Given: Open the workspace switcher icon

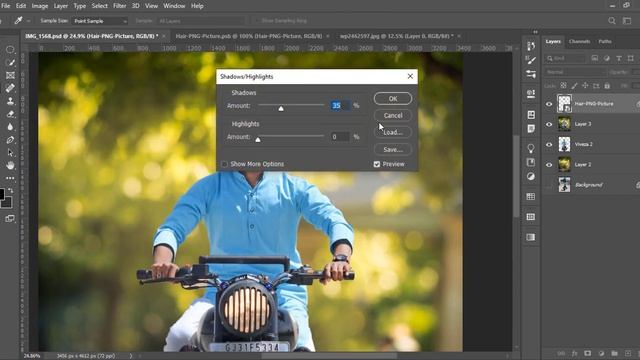Looking at the screenshot, I should click(x=627, y=20).
